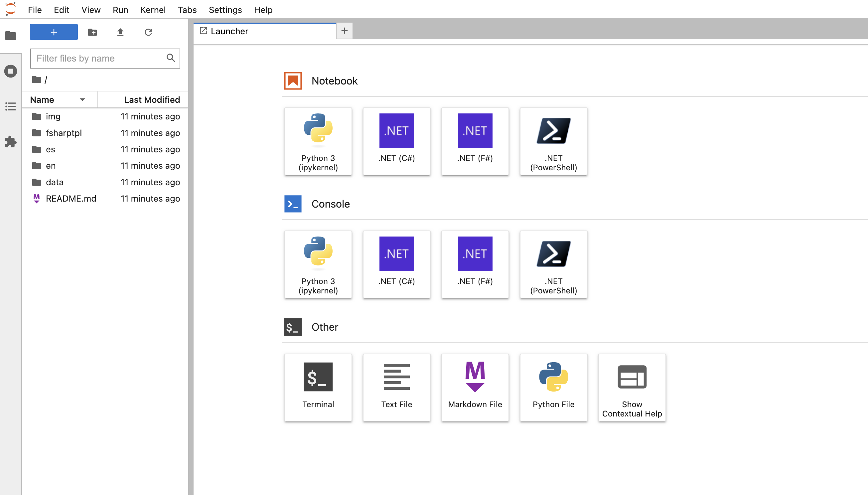Launch a .NET (PowerShell) notebook

point(553,141)
